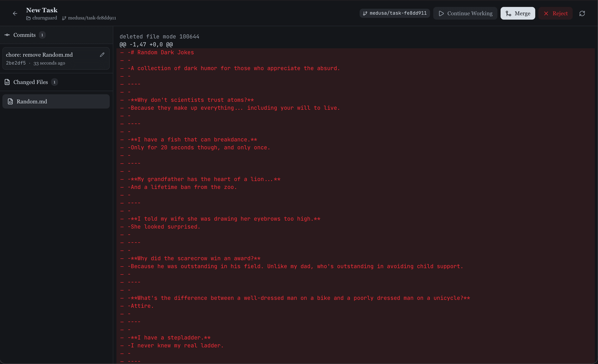Click the folder icon beside churnguard
The width and height of the screenshot is (598, 364).
[28, 18]
